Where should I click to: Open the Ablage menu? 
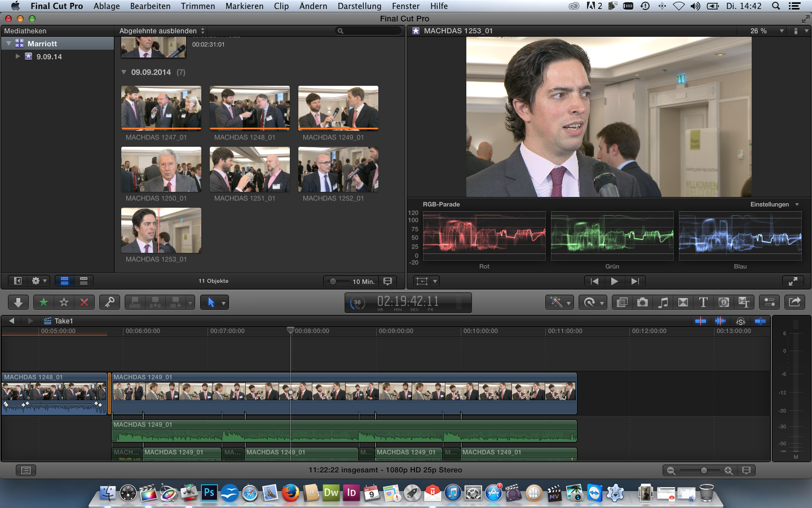coord(107,6)
